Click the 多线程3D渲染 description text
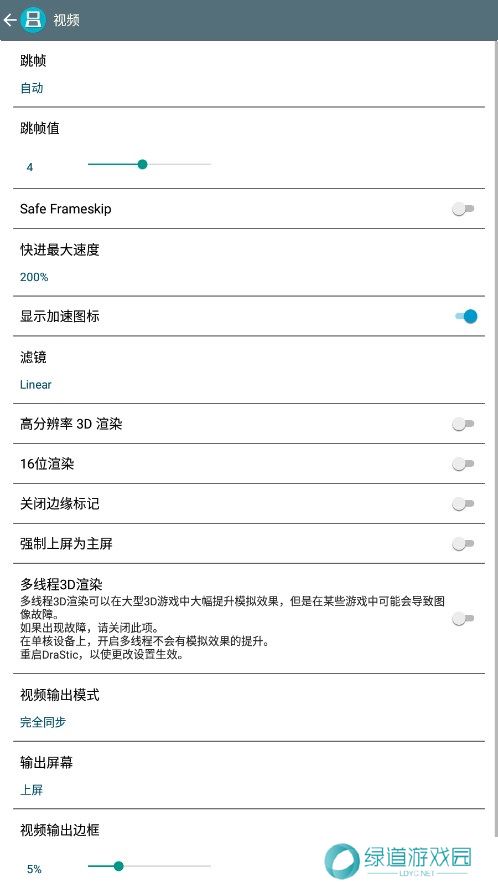Viewport: 498px width, 887px height. [x=232, y=628]
